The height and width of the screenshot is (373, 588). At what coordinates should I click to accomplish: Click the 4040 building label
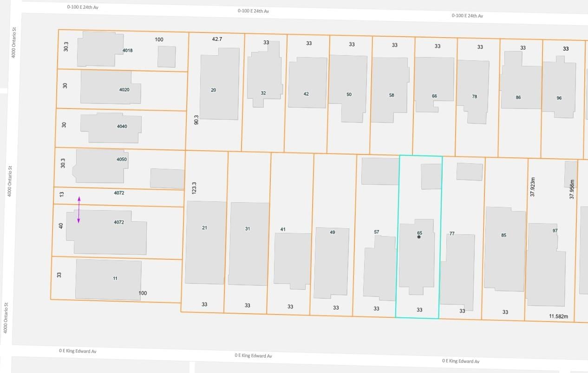[122, 126]
